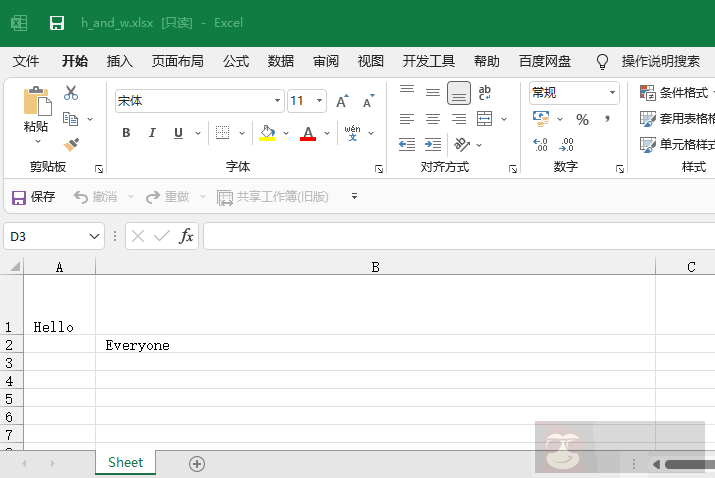Center text horizontally

433,119
